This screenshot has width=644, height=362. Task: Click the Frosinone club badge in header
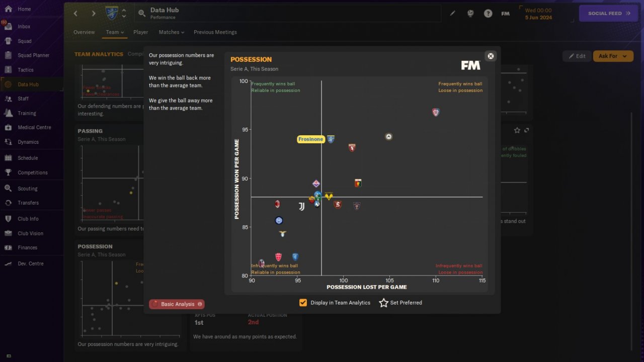(112, 13)
